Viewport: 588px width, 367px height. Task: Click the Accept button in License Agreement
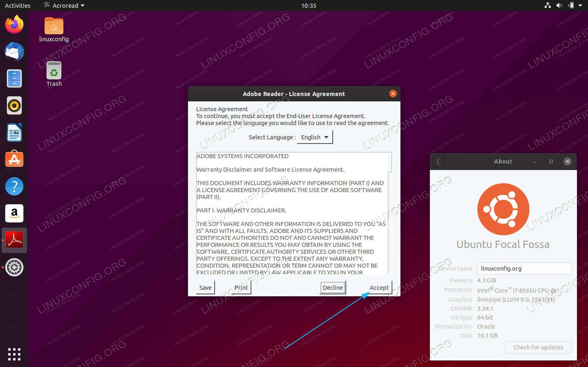click(x=379, y=288)
